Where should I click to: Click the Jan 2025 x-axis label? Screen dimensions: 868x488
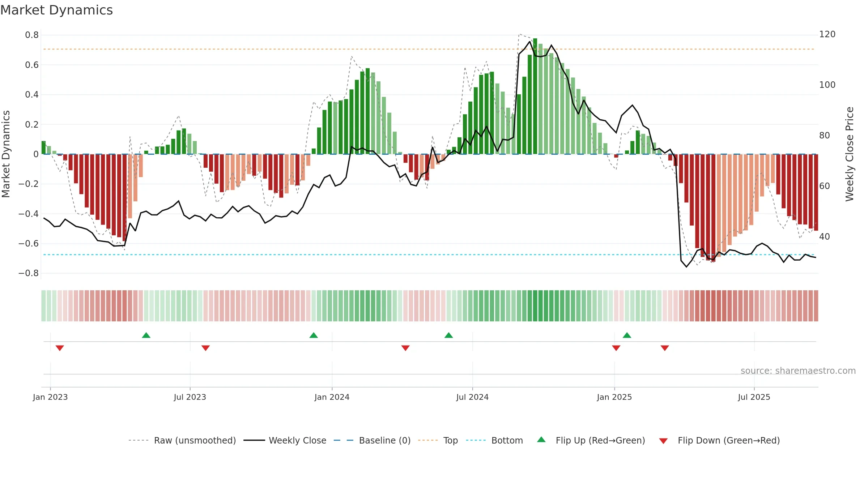click(614, 397)
